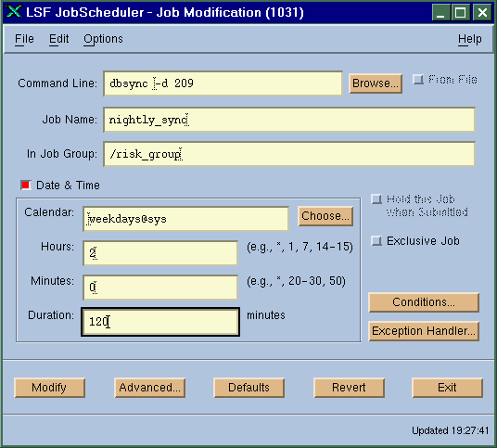Click the Browse... button

point(376,83)
